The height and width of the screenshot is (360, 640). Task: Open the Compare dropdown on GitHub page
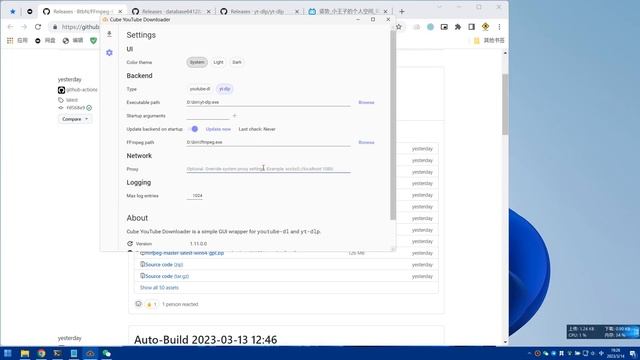75,119
